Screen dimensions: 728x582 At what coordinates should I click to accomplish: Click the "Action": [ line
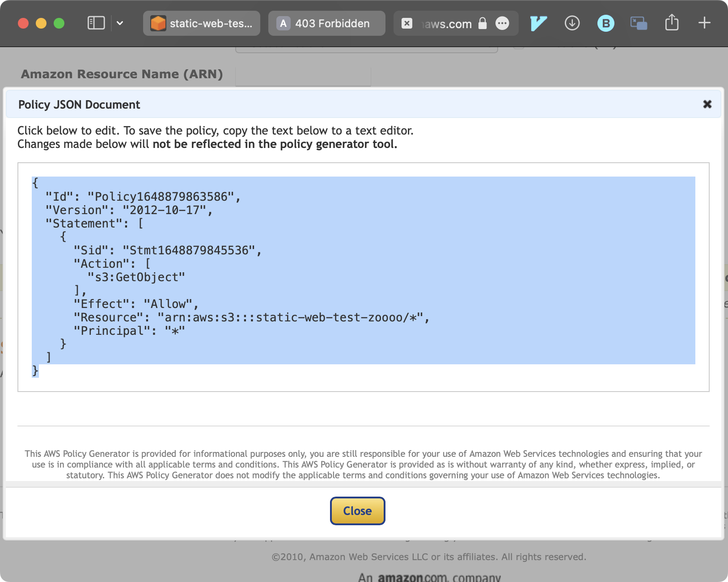tap(112, 264)
